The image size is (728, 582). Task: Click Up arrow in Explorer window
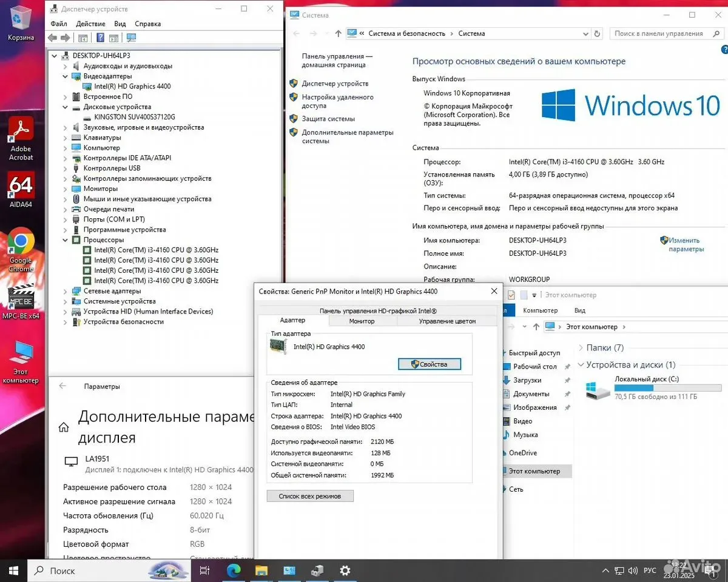[536, 327]
